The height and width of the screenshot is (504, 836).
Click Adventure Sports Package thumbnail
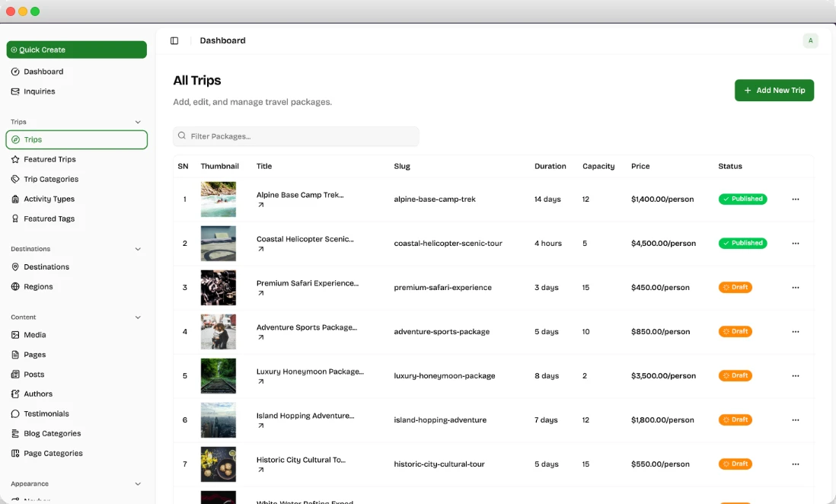(x=218, y=332)
